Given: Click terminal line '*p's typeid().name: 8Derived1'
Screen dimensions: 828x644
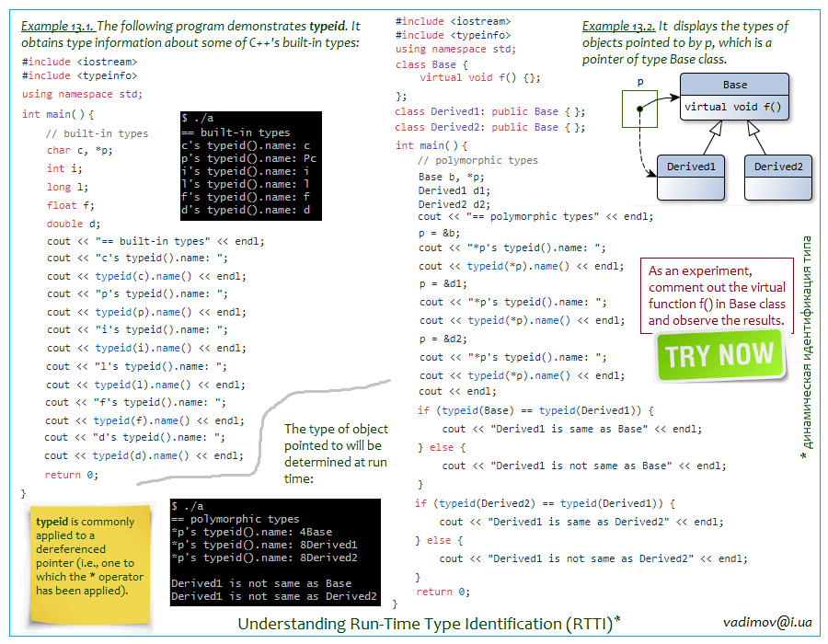Looking at the screenshot, I should point(265,545).
